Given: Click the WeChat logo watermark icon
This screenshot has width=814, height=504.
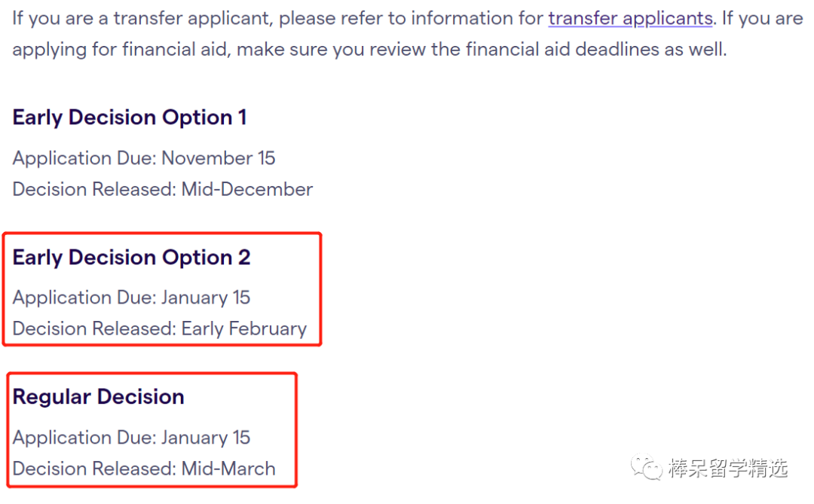Looking at the screenshot, I should pyautogui.click(x=646, y=466).
